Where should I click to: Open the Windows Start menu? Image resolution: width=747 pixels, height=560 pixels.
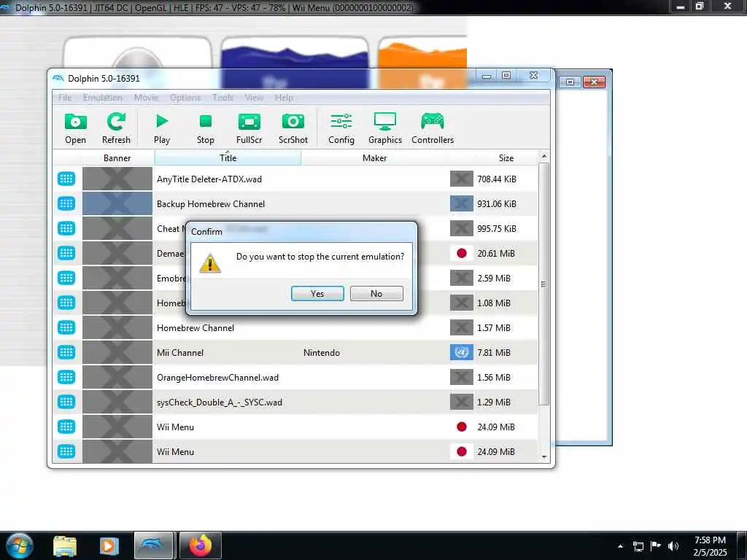click(18, 545)
